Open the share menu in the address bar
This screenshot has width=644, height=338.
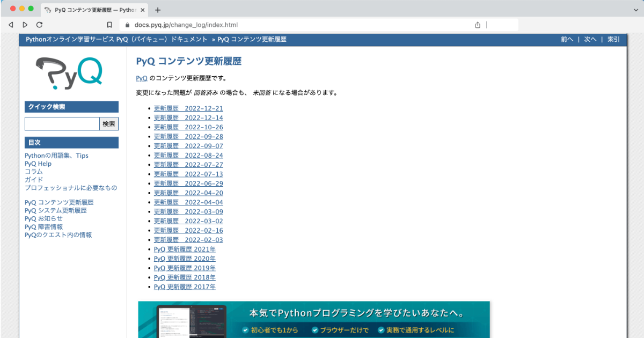pos(477,24)
